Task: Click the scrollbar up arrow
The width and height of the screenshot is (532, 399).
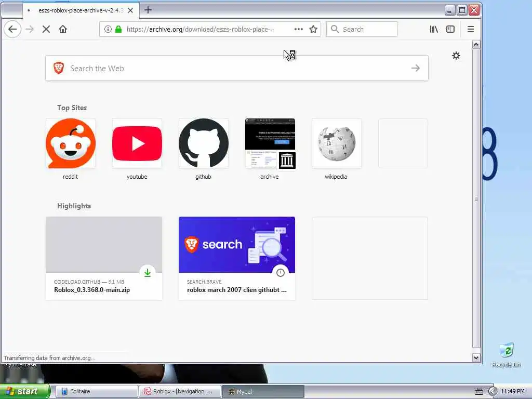Action: 476,45
